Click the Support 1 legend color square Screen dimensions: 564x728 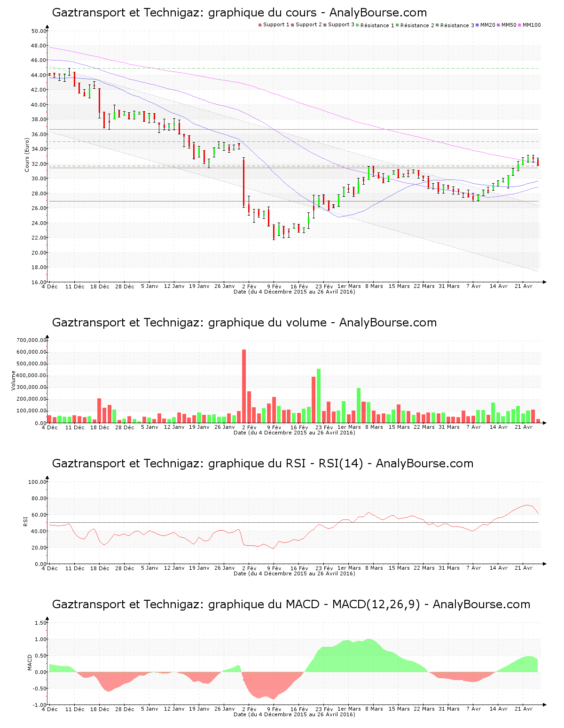click(x=260, y=25)
